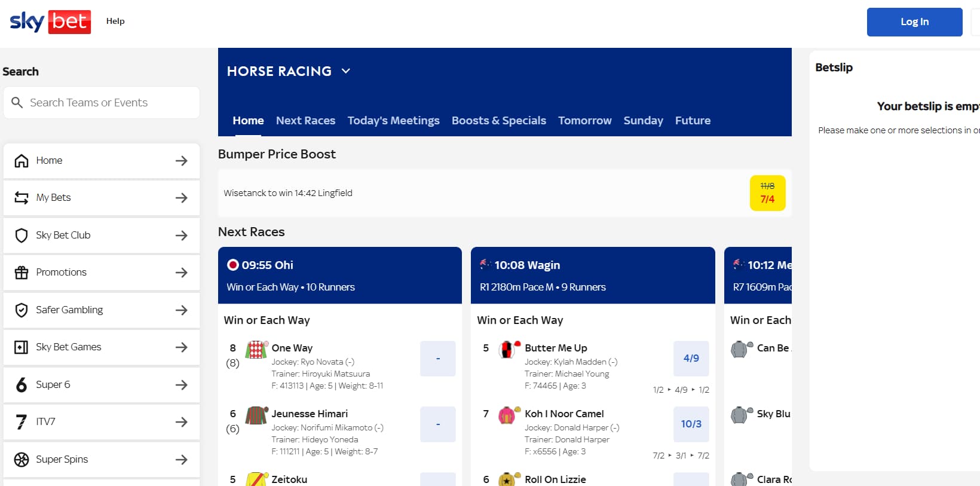980x486 pixels.
Task: Open Super Spins via the wheel icon
Action: [x=22, y=459]
